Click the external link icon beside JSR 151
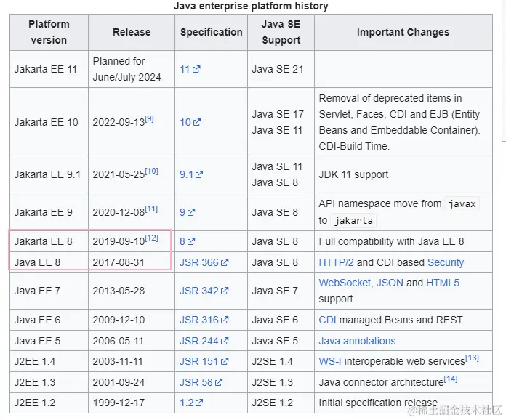The height and width of the screenshot is (420, 506). click(225, 361)
